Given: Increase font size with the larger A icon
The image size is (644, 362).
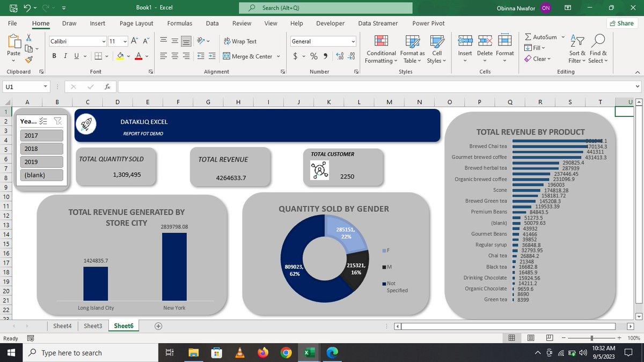Looking at the screenshot, I should [x=134, y=41].
